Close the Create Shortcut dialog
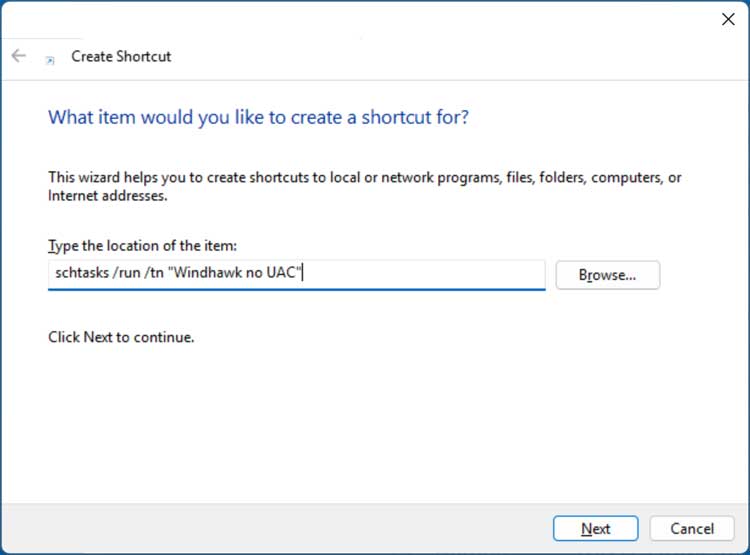Viewport: 750px width, 555px height. click(728, 19)
